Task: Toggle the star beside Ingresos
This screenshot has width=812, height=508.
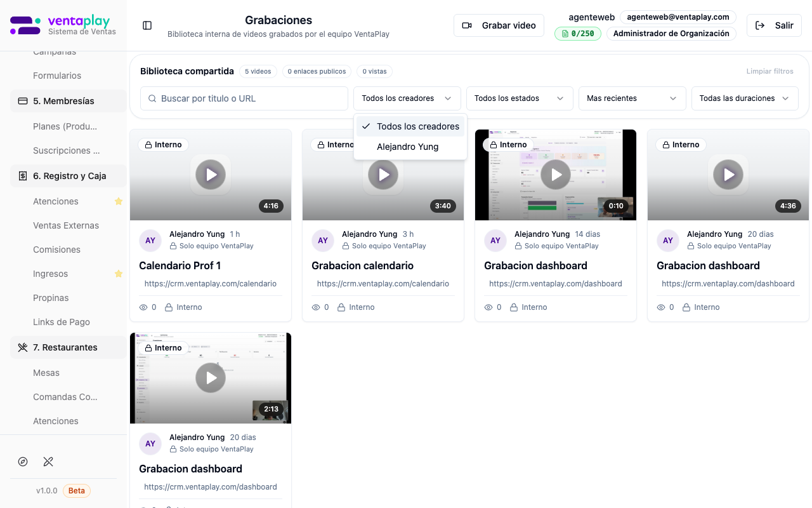Action: coord(118,274)
